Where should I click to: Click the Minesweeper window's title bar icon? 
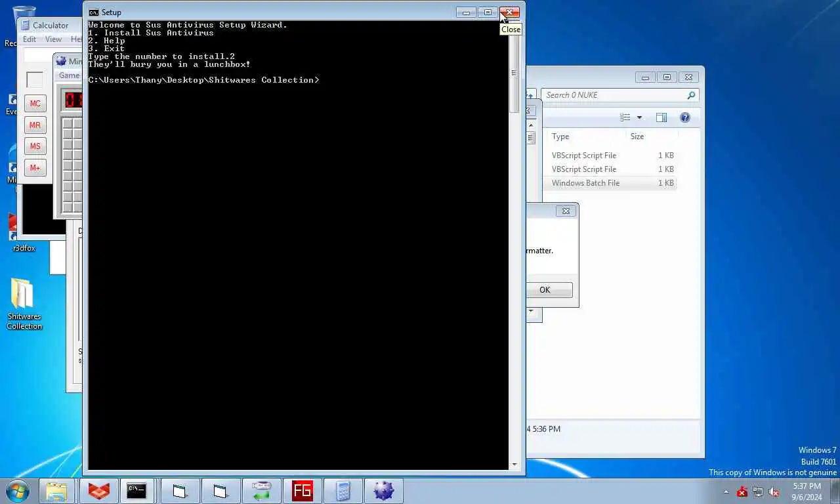(61, 61)
